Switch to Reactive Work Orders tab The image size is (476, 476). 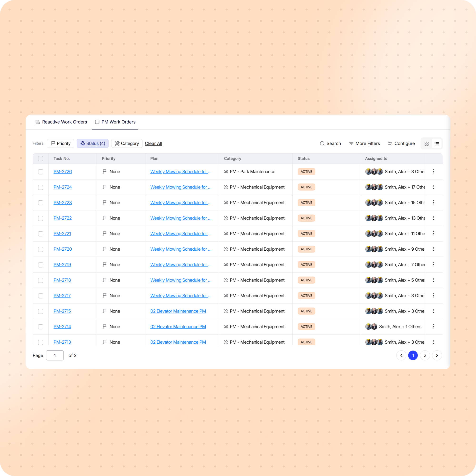click(61, 122)
